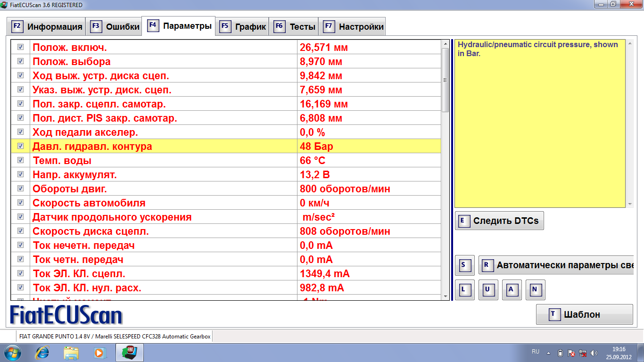Open the График tab
Image resolution: width=644 pixels, height=362 pixels.
243,26
